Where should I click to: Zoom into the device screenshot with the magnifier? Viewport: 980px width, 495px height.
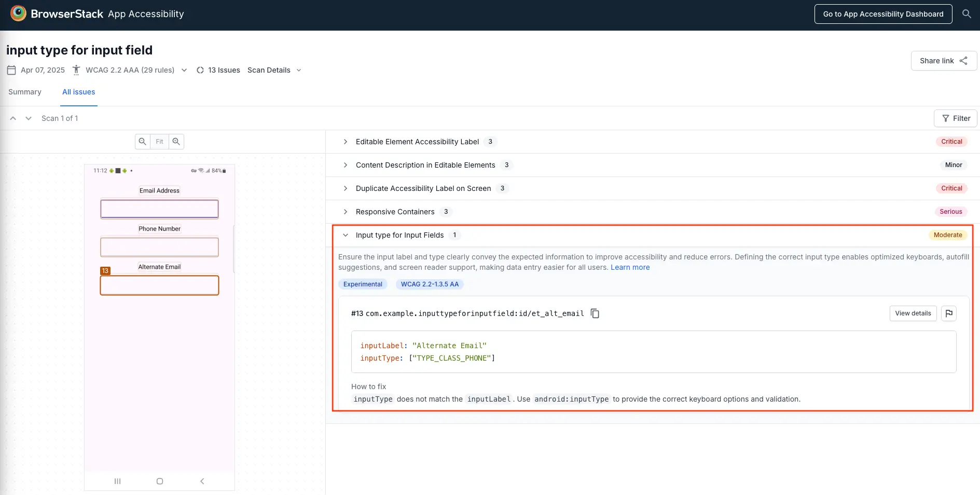176,141
